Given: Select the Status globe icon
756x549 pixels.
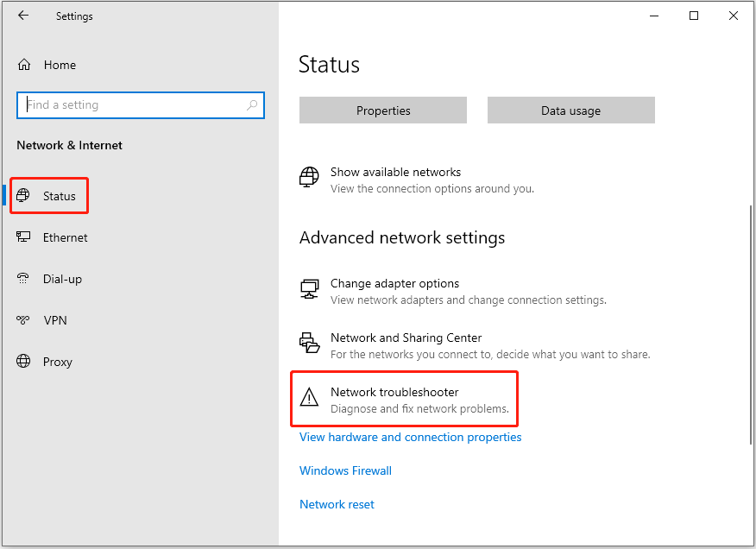Looking at the screenshot, I should (22, 195).
